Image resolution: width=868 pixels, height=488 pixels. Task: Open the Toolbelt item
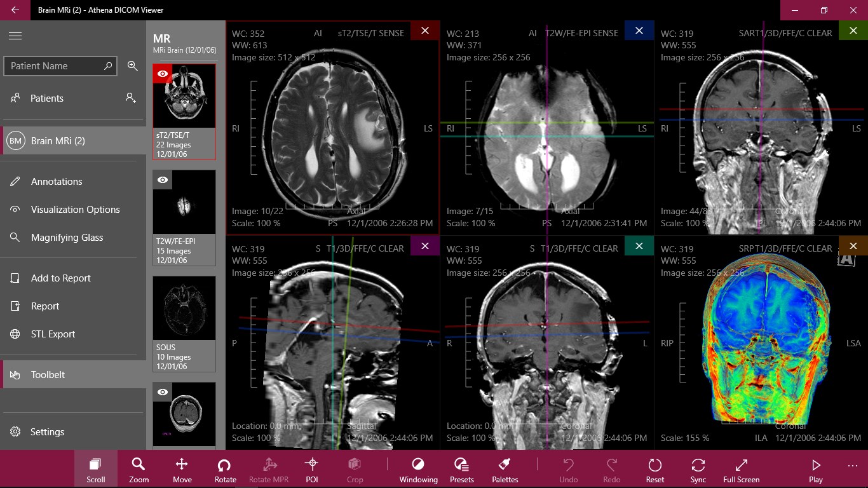pyautogui.click(x=73, y=375)
